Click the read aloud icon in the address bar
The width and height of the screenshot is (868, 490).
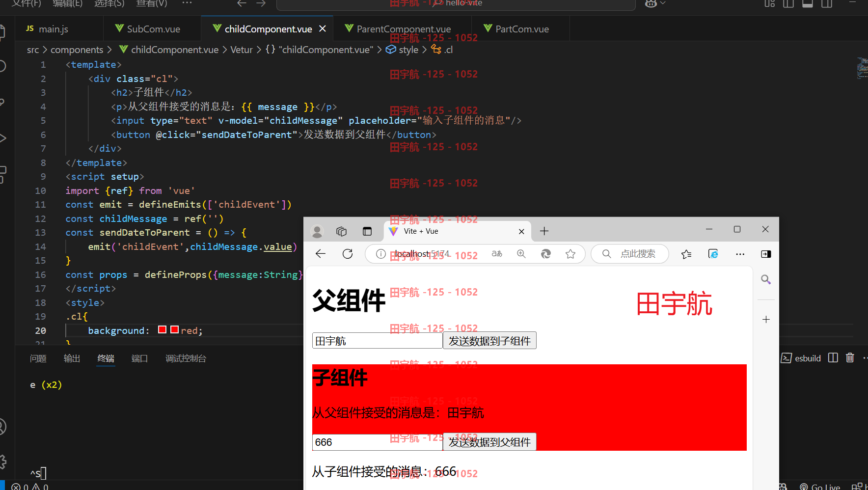point(497,254)
